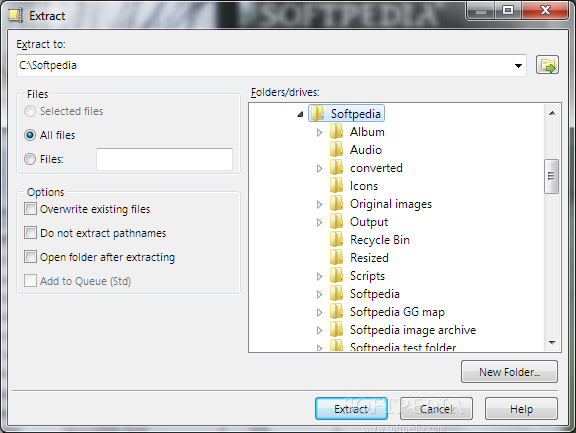Viewport: 576px width, 433px height.
Task: Click the converted folder icon
Action: click(336, 167)
